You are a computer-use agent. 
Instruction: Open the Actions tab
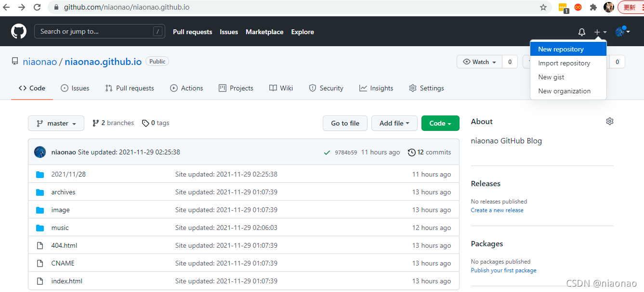[x=186, y=88]
